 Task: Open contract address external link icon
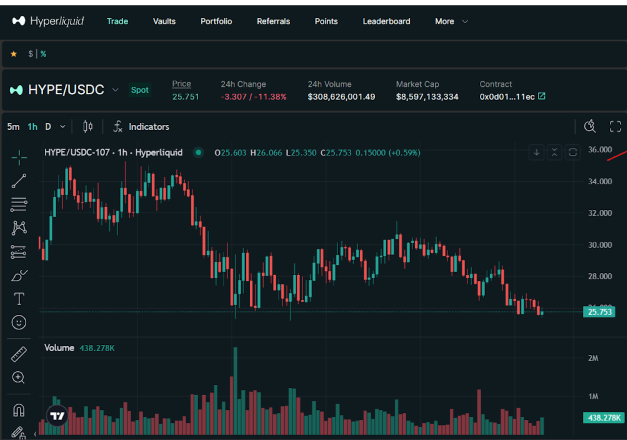click(541, 96)
